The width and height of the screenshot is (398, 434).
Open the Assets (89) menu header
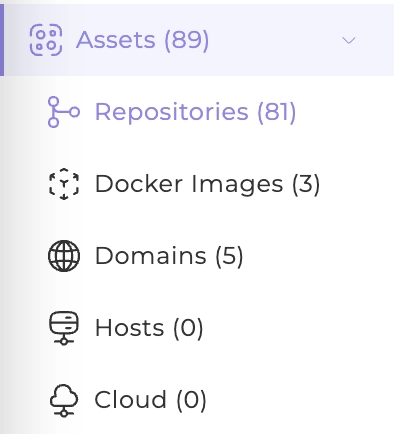pos(199,40)
